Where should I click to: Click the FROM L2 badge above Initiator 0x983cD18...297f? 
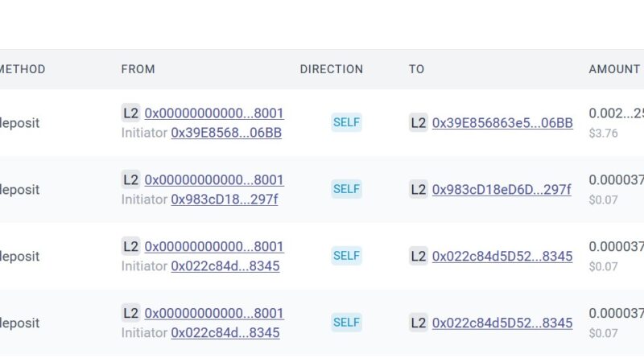[x=130, y=180]
